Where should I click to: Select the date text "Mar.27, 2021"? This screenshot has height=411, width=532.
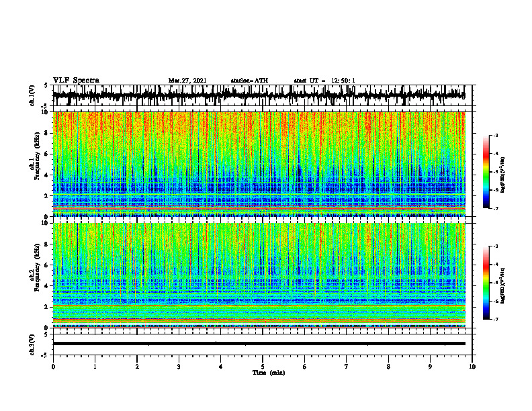pos(187,81)
